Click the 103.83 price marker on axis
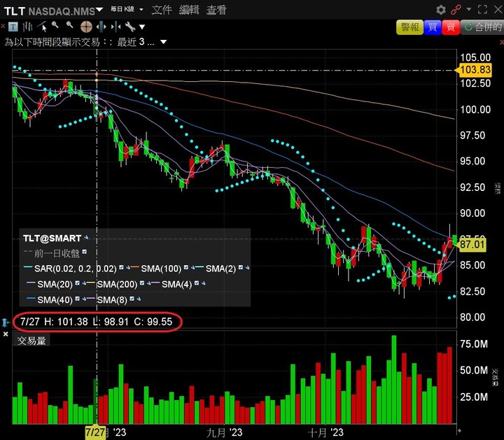This screenshot has height=440, width=504. click(474, 70)
